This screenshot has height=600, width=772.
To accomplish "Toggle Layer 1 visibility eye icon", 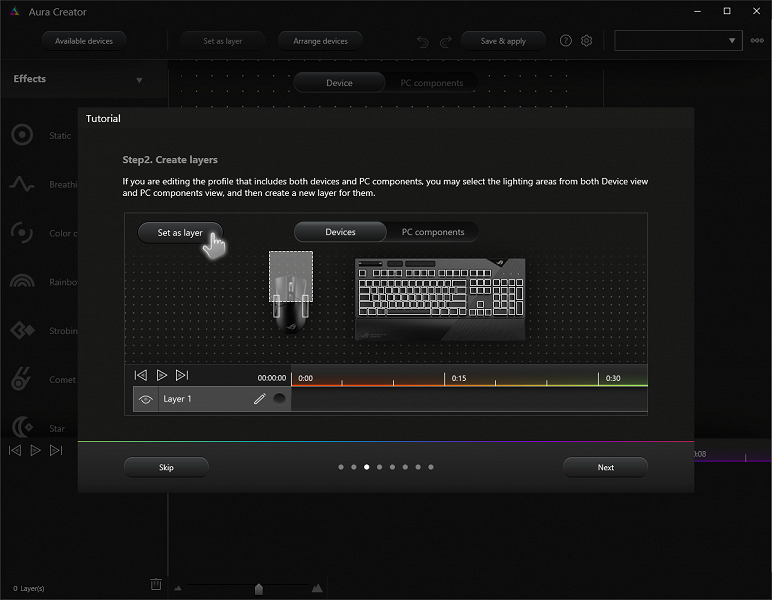I will (145, 399).
